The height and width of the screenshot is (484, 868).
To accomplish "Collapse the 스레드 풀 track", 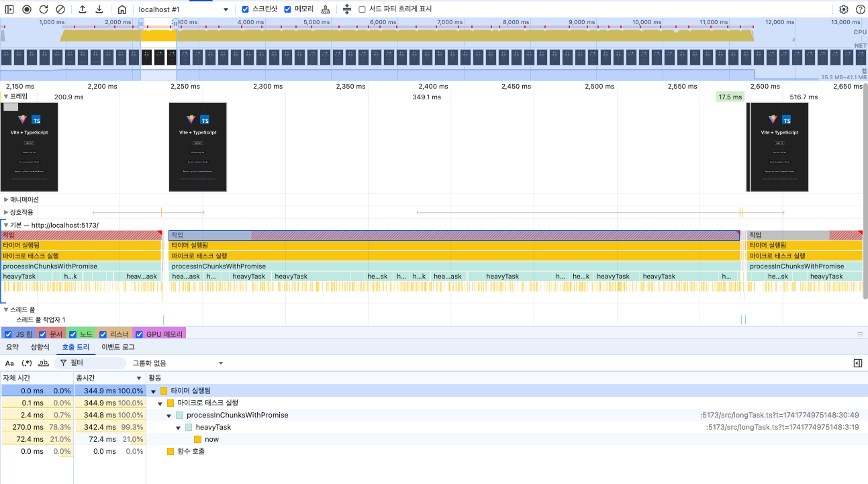I will coord(6,309).
